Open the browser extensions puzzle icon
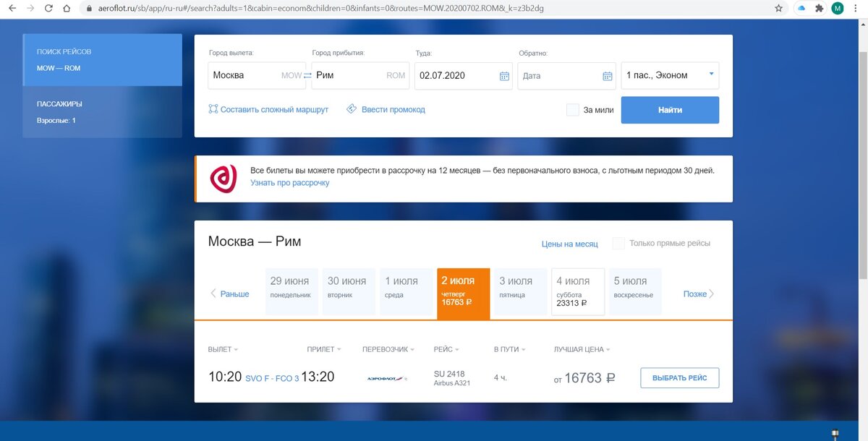The height and width of the screenshot is (441, 868). pos(818,8)
